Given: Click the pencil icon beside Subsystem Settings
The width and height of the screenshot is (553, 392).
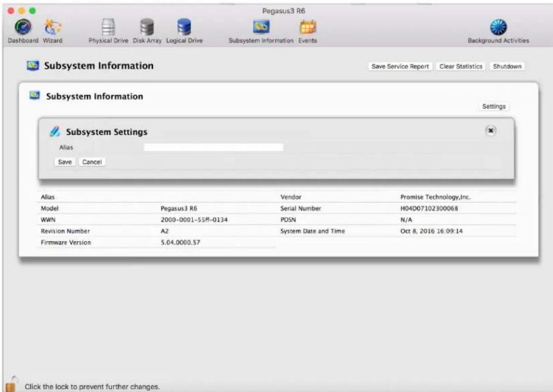Looking at the screenshot, I should [55, 131].
